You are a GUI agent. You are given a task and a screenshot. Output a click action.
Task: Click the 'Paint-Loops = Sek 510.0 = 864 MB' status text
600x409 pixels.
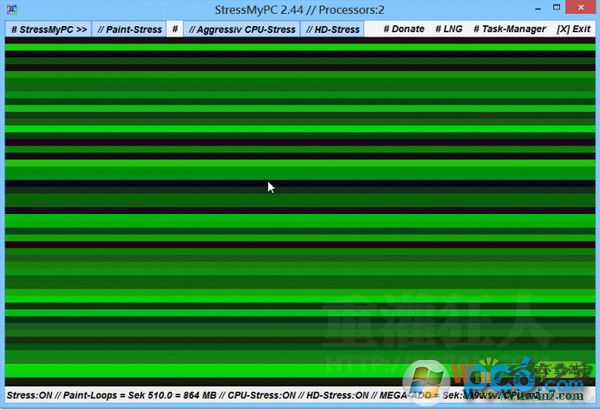click(140, 395)
